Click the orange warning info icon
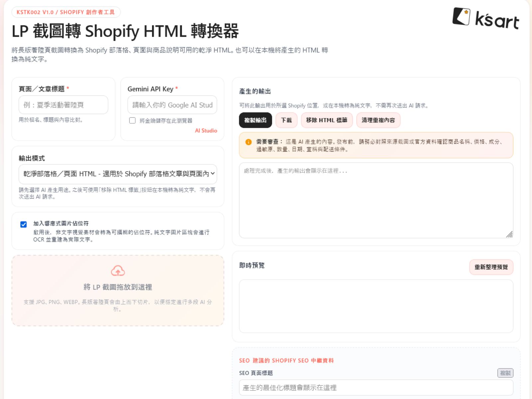This screenshot has height=399, width=532. pyautogui.click(x=248, y=142)
